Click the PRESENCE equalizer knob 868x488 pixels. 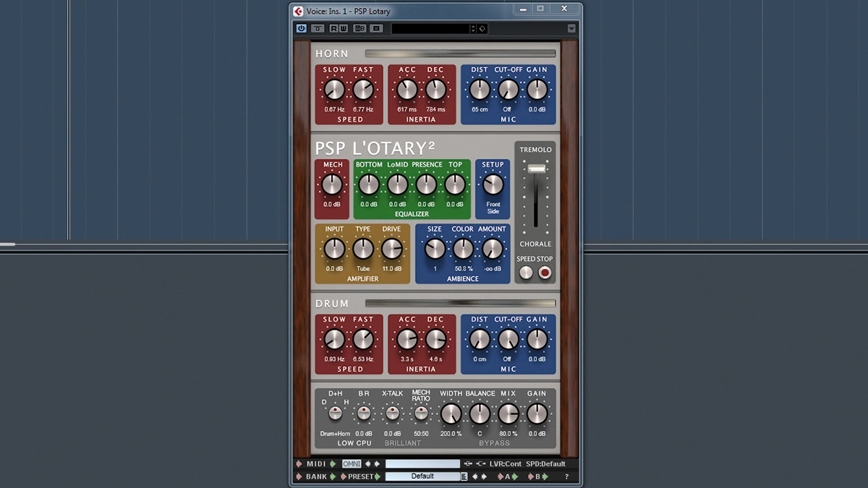point(426,185)
